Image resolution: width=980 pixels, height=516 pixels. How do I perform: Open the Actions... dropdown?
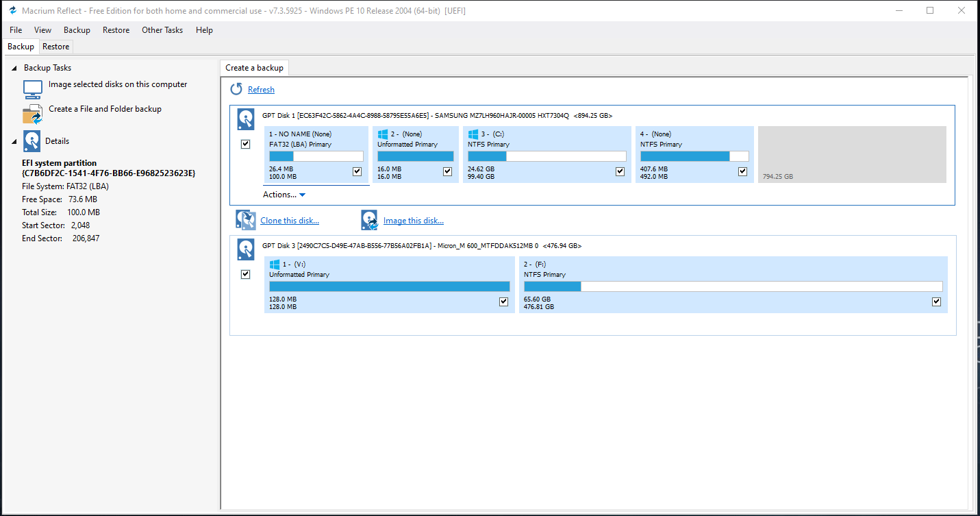(x=284, y=195)
